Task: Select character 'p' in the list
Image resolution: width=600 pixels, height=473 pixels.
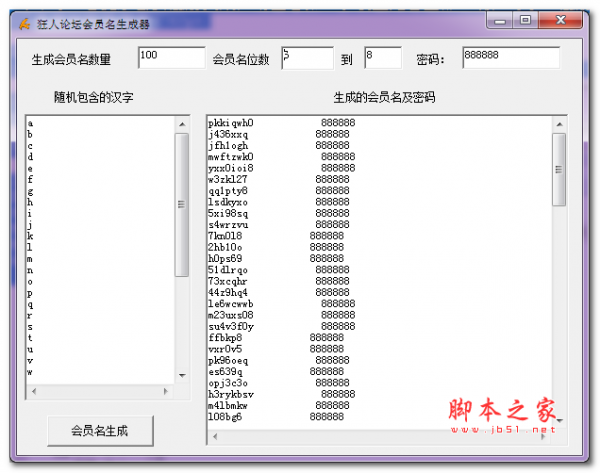Action: click(x=30, y=293)
